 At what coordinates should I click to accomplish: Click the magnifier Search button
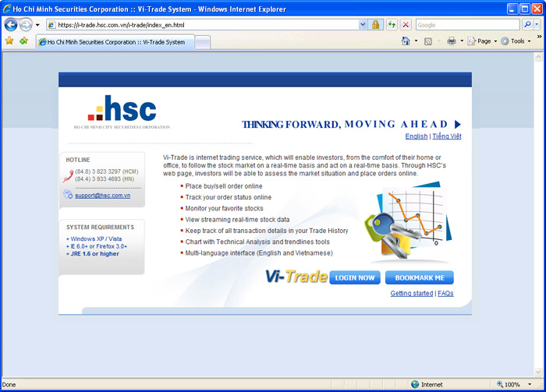click(527, 25)
